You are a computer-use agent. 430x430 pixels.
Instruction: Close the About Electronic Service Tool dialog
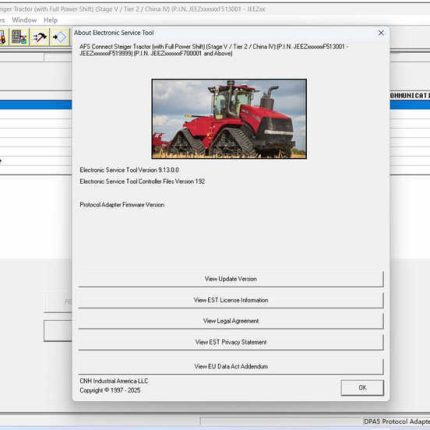click(381, 33)
